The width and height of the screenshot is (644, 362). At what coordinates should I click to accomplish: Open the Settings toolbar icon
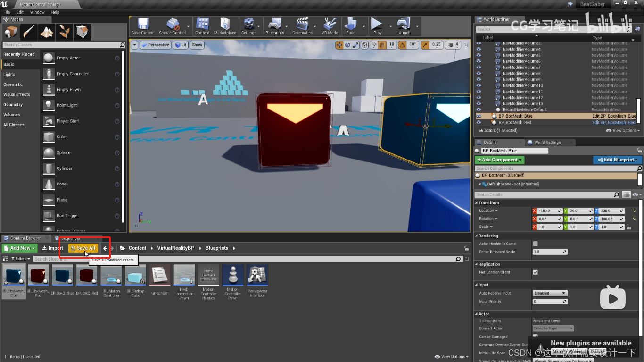248,26
